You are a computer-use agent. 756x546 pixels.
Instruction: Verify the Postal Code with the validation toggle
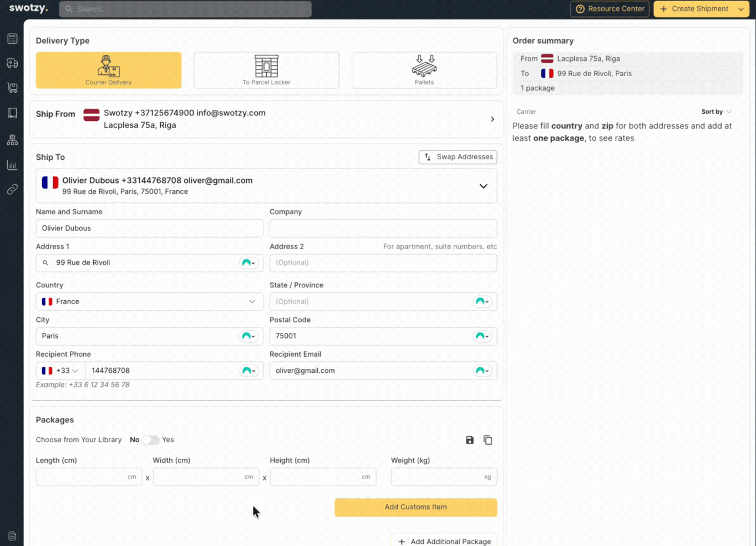pyautogui.click(x=483, y=336)
